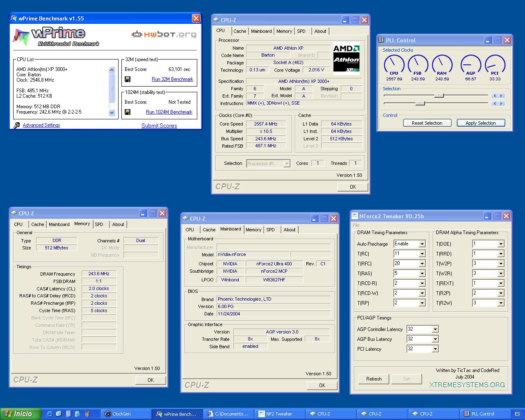The height and width of the screenshot is (420, 525).
Task: Open the T(RAS) dropdown
Action: [422, 274]
